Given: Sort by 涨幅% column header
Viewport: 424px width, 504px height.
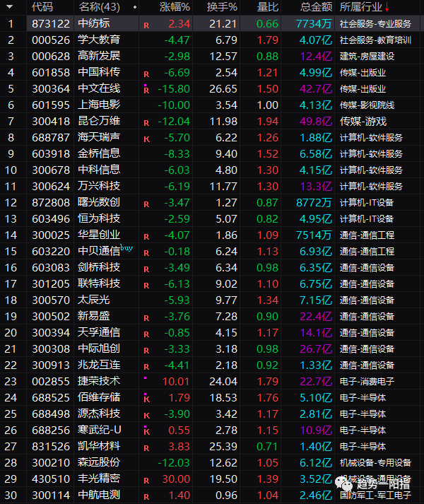Looking at the screenshot, I should pos(175,7).
